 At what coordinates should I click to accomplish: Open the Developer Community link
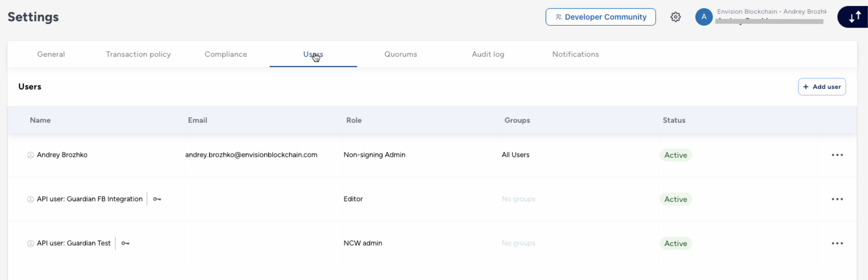(x=600, y=17)
